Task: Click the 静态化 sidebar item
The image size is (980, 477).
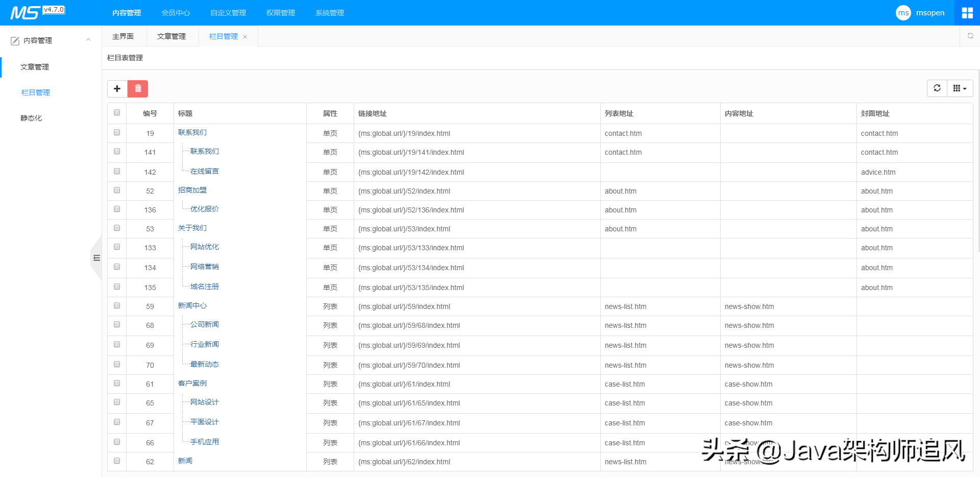Action: (31, 117)
